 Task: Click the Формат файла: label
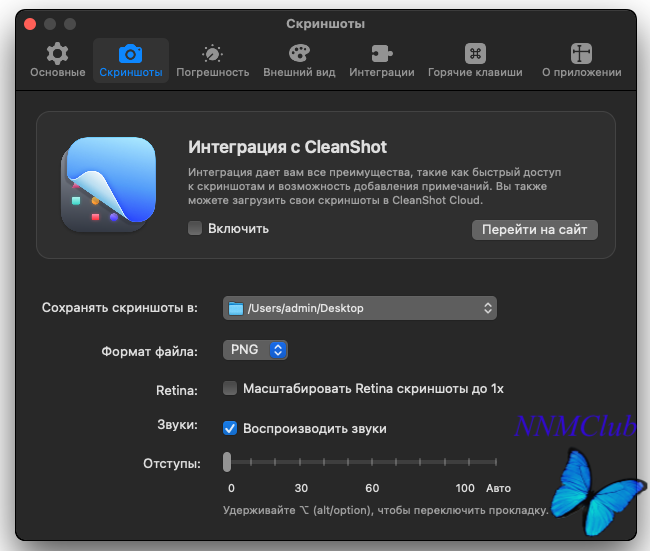point(150,352)
